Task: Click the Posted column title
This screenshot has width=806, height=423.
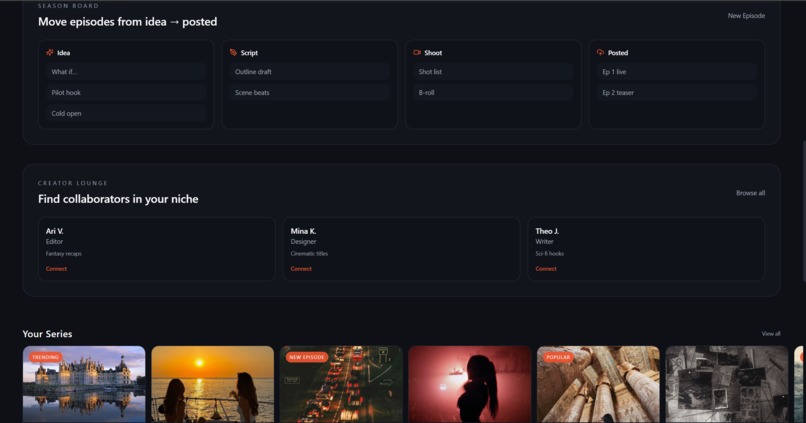Action: pos(618,53)
